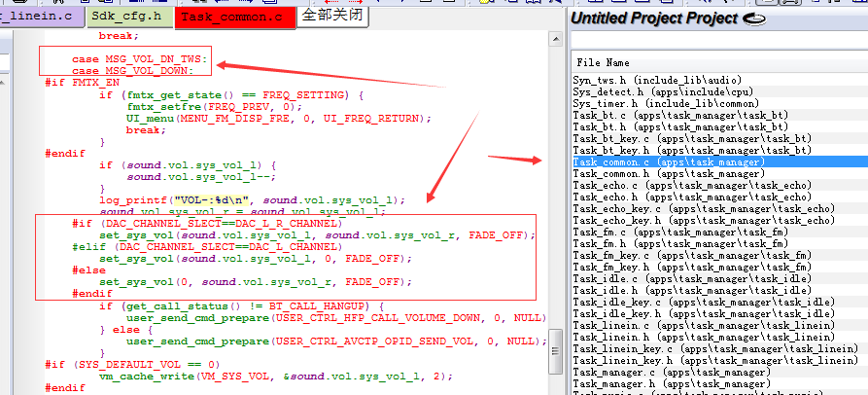The height and width of the screenshot is (395, 868).
Task: Select Sys_detect.h in the file list
Action: (x=663, y=92)
